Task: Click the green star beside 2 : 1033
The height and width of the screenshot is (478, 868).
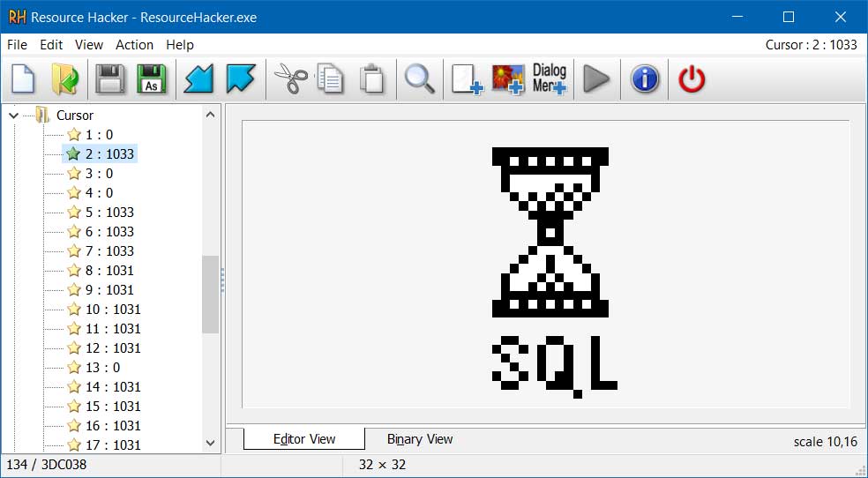Action: tap(73, 153)
